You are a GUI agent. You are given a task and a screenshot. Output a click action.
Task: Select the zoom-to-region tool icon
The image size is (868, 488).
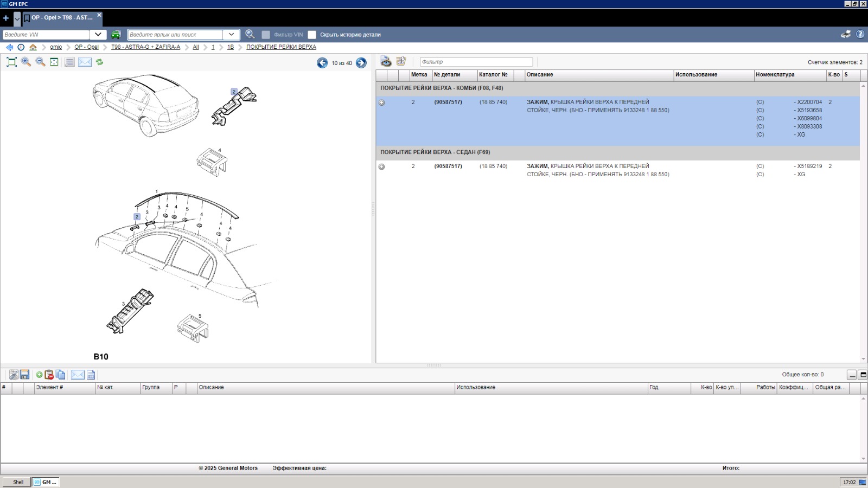coord(54,62)
